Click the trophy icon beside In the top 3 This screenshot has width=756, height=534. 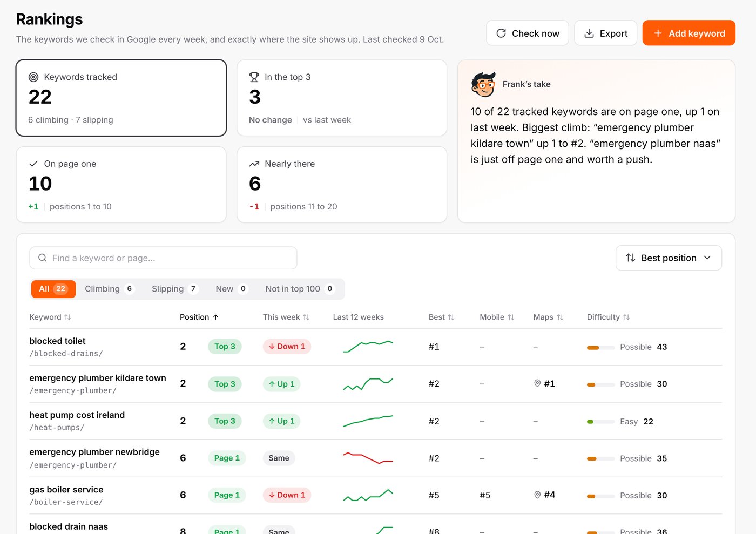pos(254,77)
